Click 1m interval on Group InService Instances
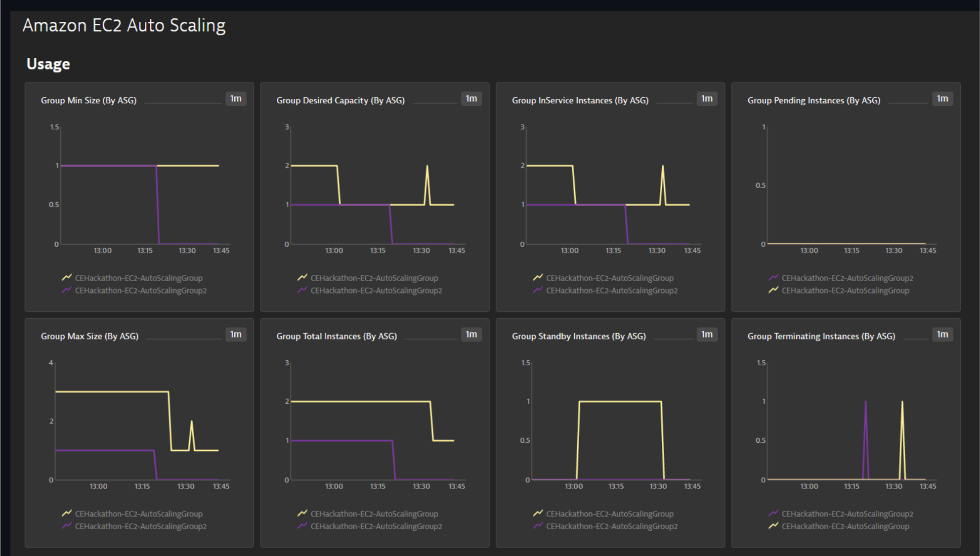The height and width of the screenshot is (556, 980). point(707,99)
